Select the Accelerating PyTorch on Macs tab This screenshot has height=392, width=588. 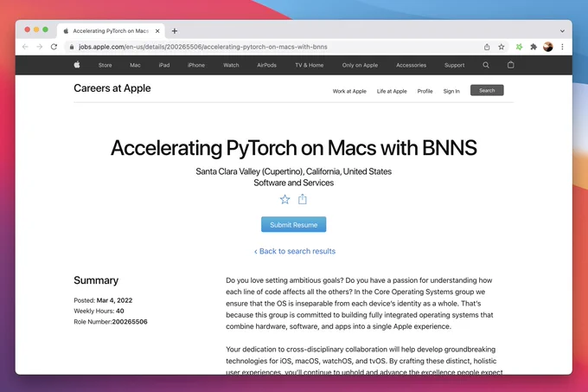(111, 31)
